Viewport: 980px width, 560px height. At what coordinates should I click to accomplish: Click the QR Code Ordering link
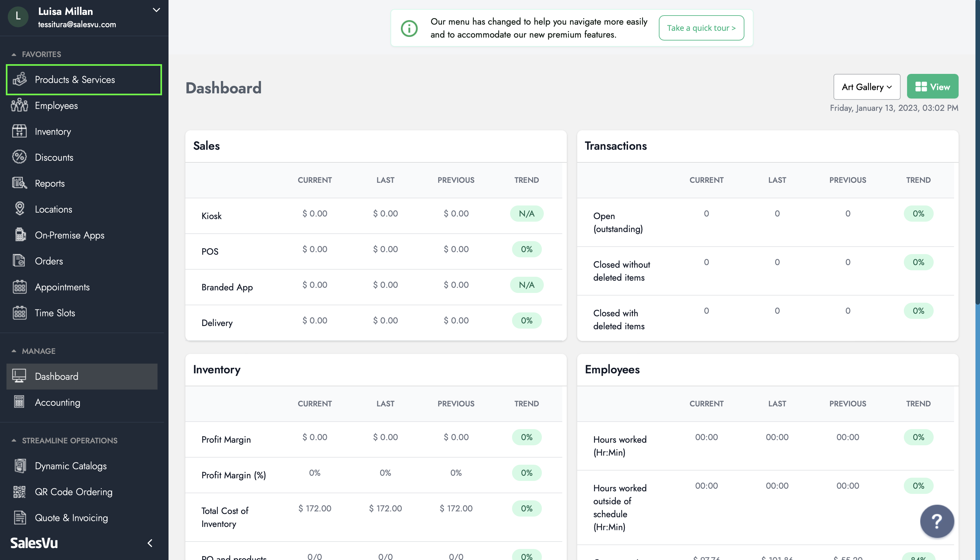pyautogui.click(x=73, y=491)
